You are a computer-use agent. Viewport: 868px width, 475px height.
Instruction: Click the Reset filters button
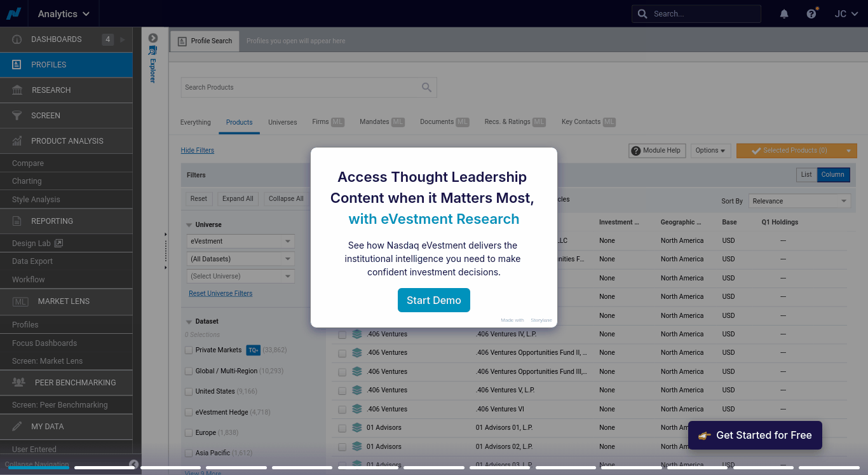coord(199,199)
